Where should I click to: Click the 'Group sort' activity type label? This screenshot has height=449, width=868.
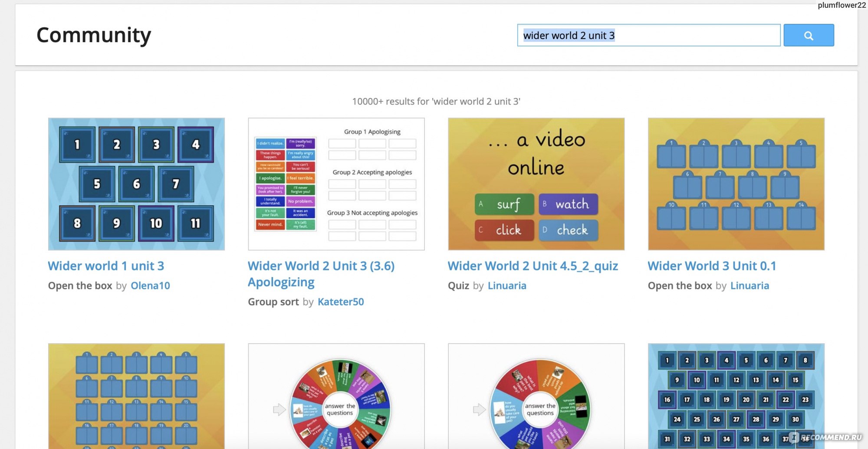tap(273, 302)
